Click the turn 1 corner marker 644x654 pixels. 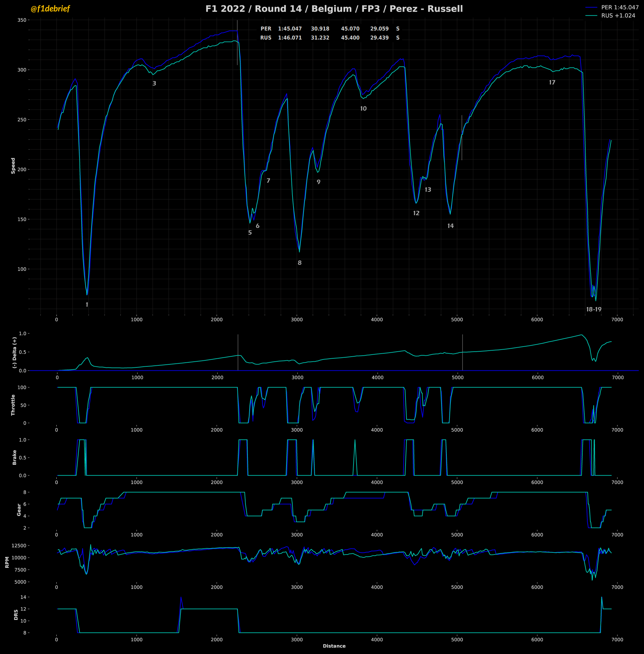pyautogui.click(x=87, y=304)
